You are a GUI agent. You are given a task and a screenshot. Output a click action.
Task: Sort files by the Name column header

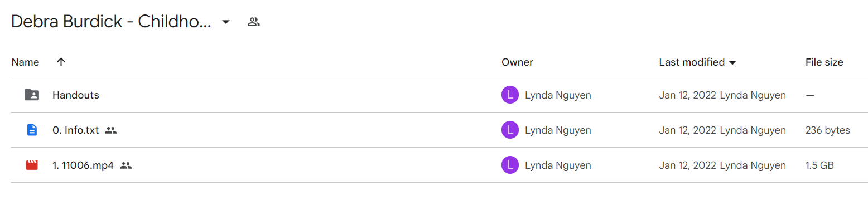pos(25,62)
